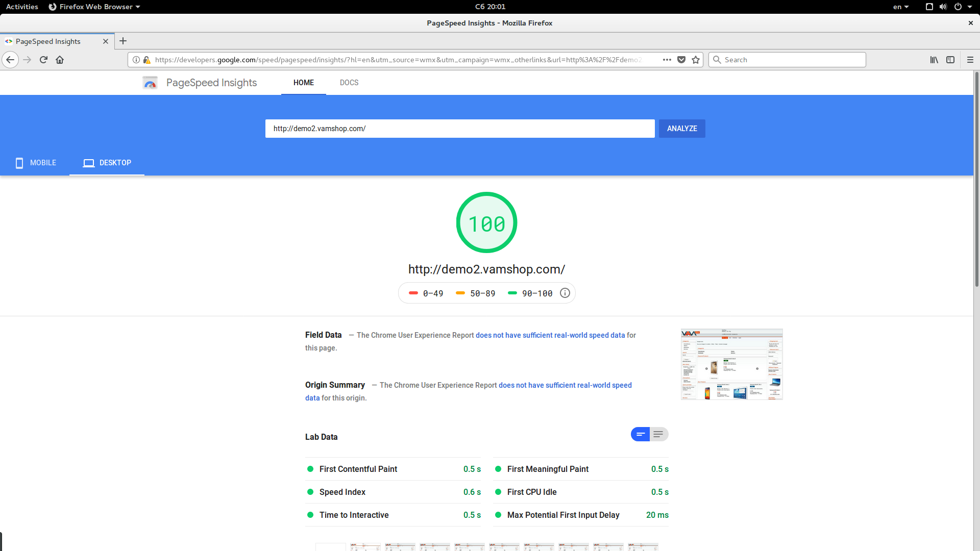980x551 pixels.
Task: Save page to Pocket icon
Action: pos(681,60)
